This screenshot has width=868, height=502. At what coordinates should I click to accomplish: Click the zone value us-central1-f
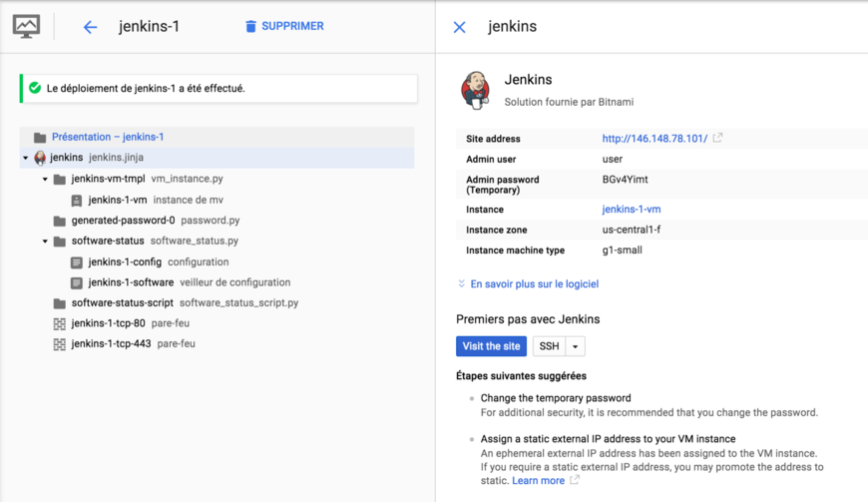point(632,230)
